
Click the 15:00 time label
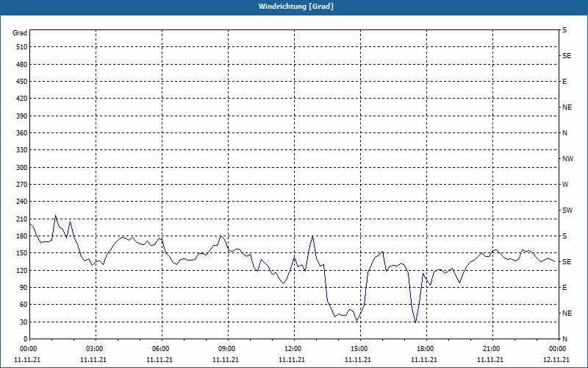pos(360,349)
